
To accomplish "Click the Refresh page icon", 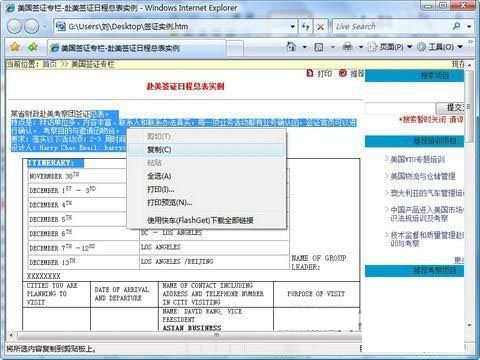I will [305, 27].
